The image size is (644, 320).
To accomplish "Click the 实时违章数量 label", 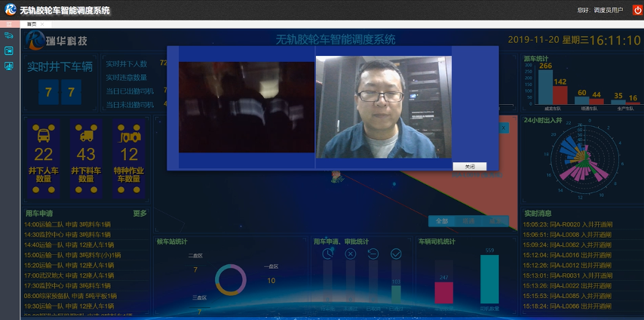I will tap(126, 77).
